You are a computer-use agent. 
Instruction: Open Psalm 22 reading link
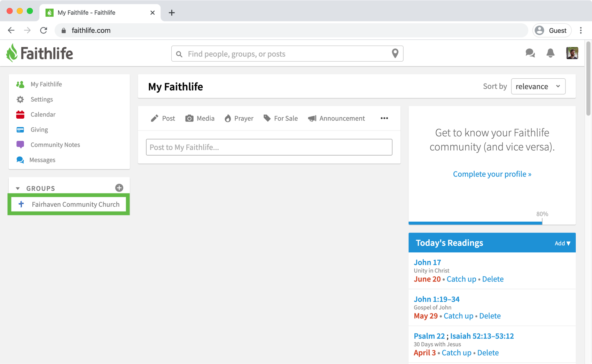click(x=429, y=336)
